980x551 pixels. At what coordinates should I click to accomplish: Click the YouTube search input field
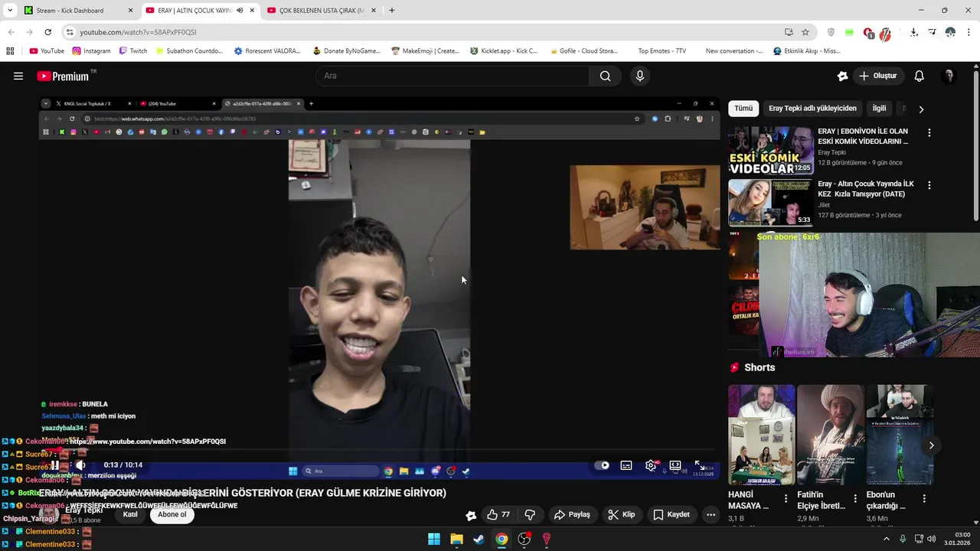(452, 76)
